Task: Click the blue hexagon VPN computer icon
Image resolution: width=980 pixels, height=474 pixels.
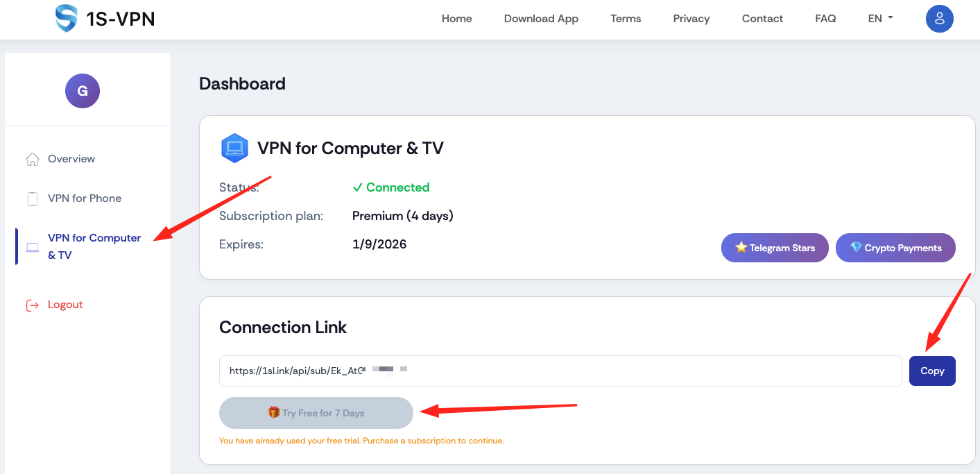Action: (234, 148)
